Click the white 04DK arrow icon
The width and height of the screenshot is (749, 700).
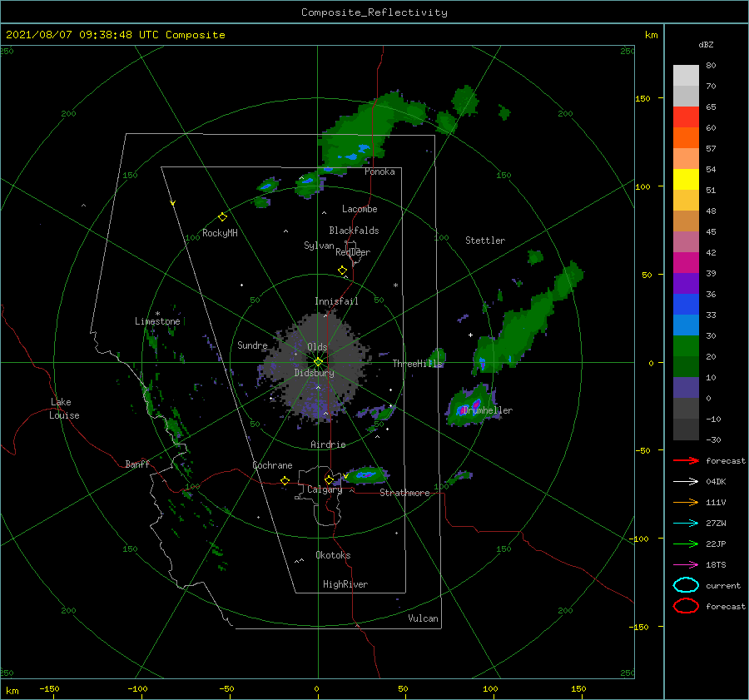[x=686, y=482]
